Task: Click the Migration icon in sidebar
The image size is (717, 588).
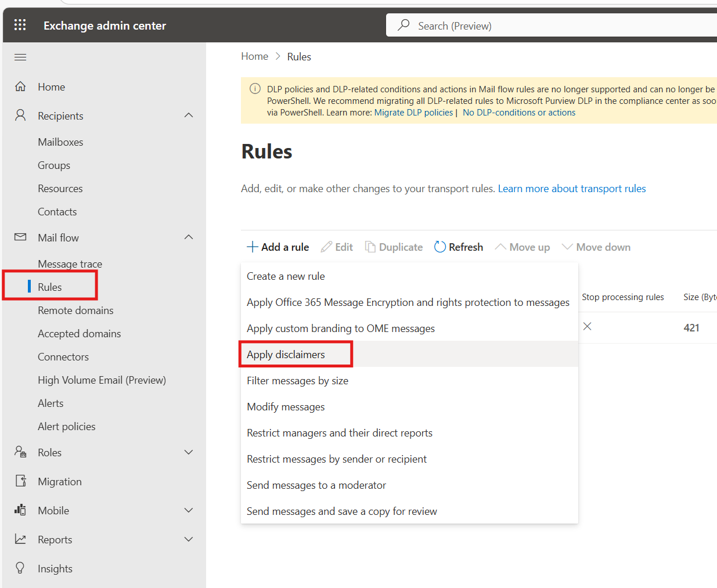Action: pyautogui.click(x=20, y=481)
